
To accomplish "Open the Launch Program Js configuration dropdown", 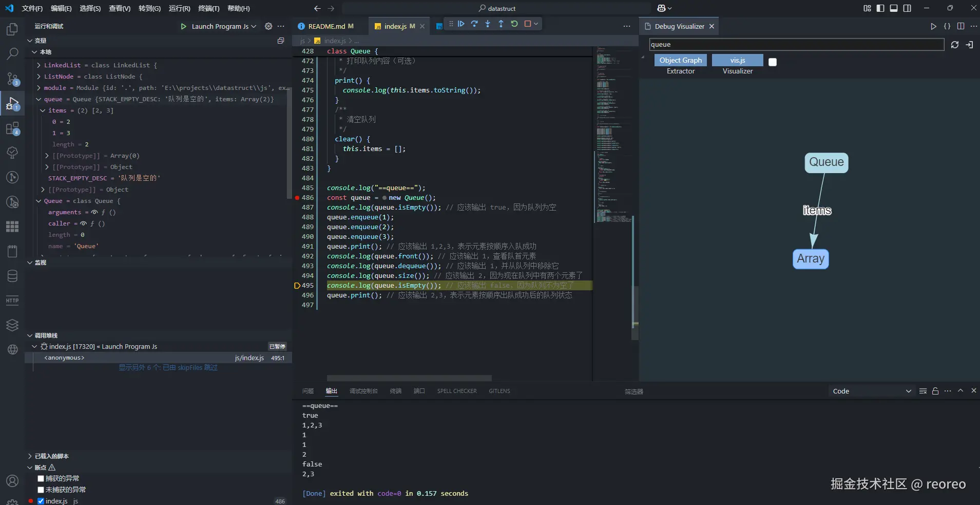I will tap(224, 26).
